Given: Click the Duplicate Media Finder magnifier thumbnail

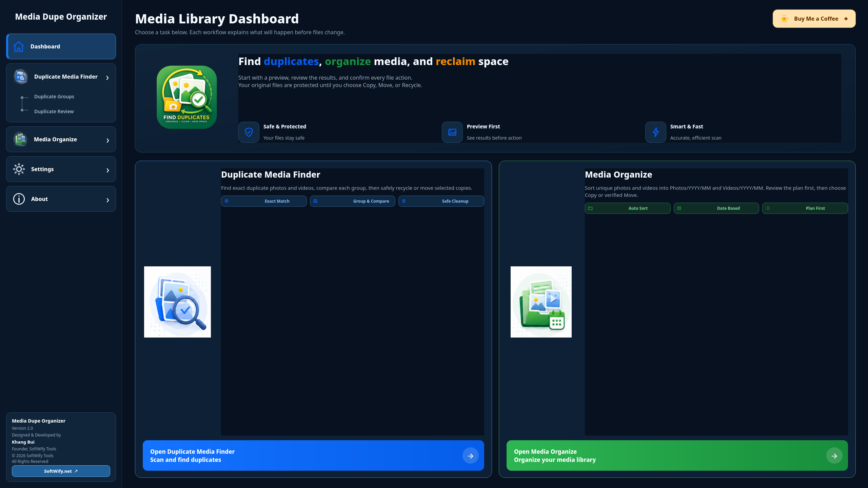Looking at the screenshot, I should pyautogui.click(x=177, y=302).
